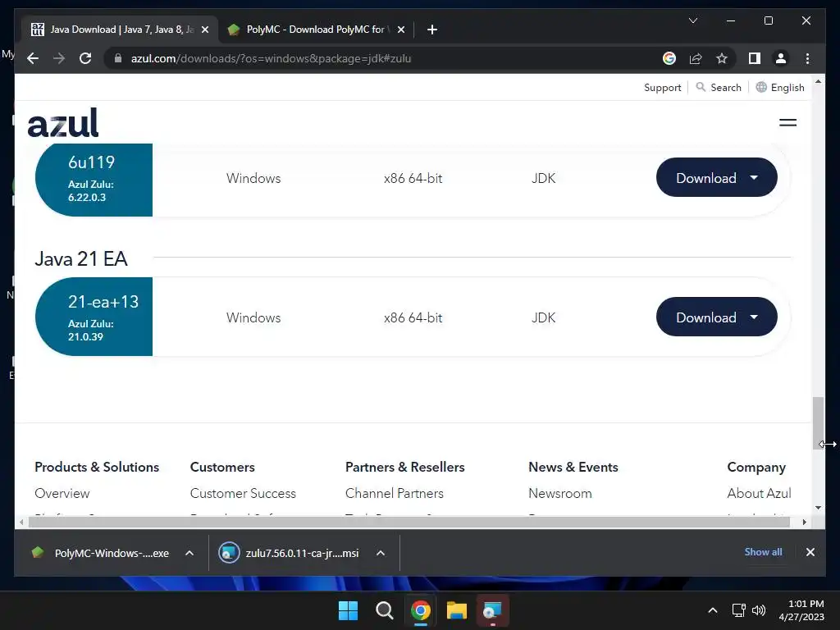
Task: View site info lock icon
Action: pos(118,58)
